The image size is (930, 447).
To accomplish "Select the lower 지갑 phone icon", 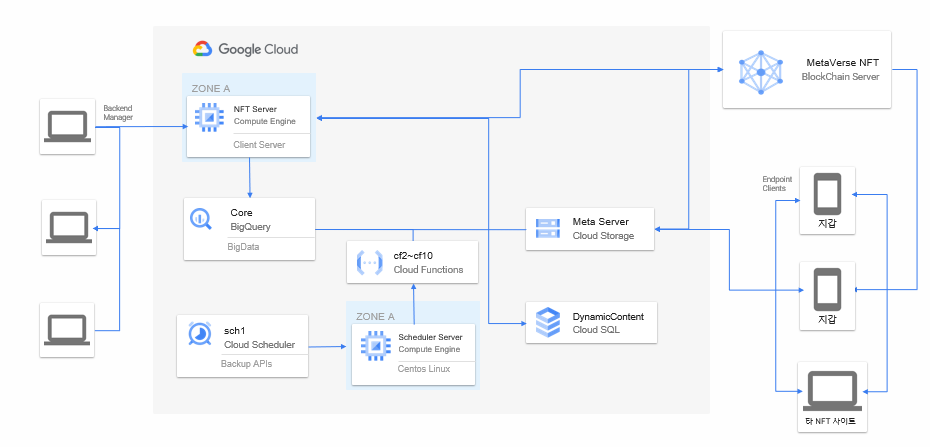I will click(827, 289).
